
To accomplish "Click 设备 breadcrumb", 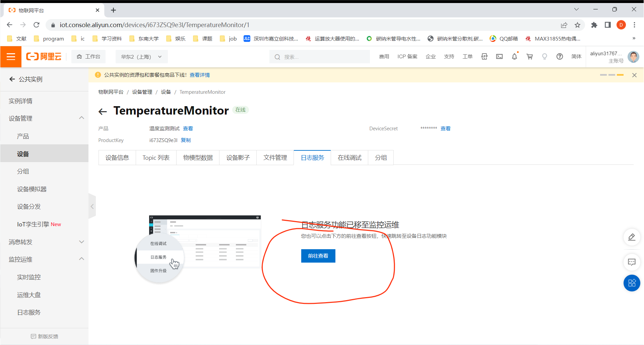I will (x=166, y=92).
